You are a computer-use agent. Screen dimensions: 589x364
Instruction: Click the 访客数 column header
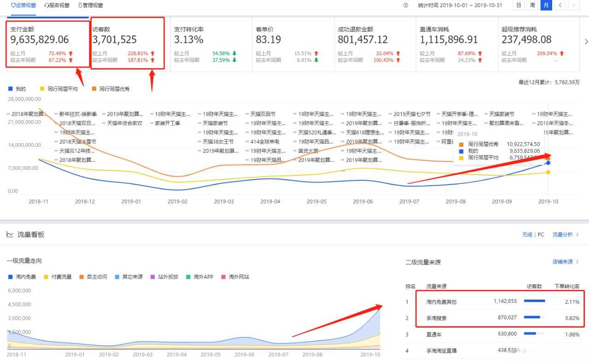tap(534, 286)
